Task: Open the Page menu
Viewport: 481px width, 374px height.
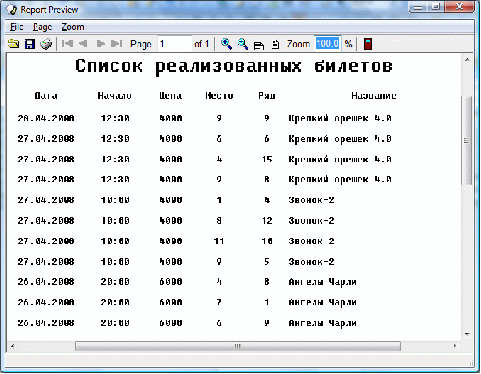Action: (42, 27)
